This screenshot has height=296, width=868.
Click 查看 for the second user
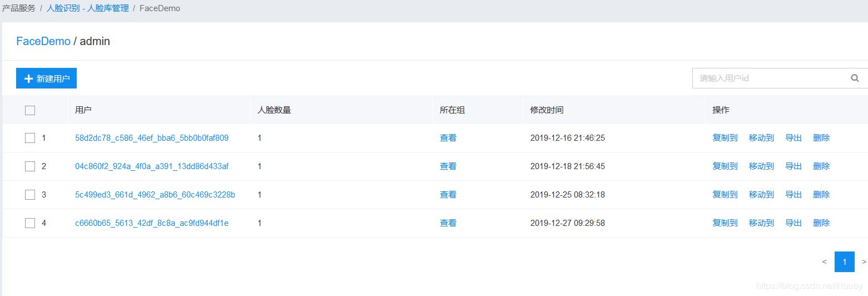[x=448, y=166]
